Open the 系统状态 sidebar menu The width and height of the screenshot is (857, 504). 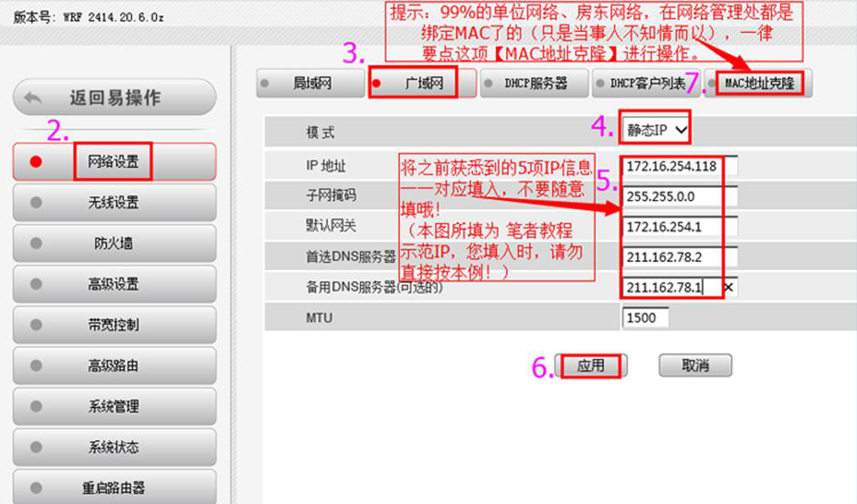(x=115, y=447)
